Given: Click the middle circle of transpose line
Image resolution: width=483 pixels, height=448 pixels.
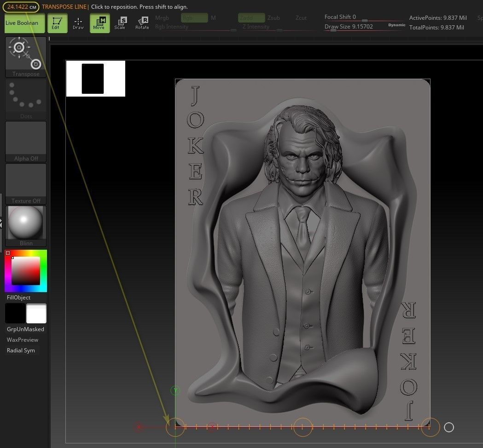Looking at the screenshot, I should click(303, 427).
